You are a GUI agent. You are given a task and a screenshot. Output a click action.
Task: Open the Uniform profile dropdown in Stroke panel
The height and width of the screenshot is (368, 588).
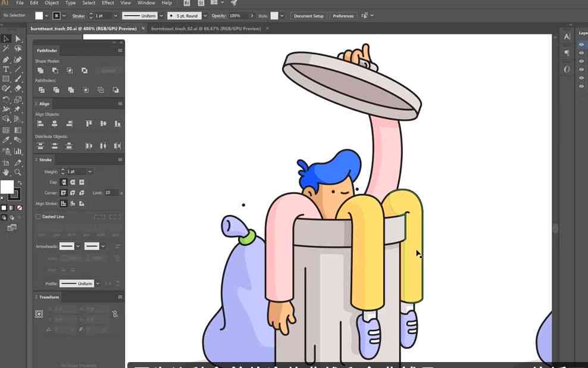pos(98,283)
